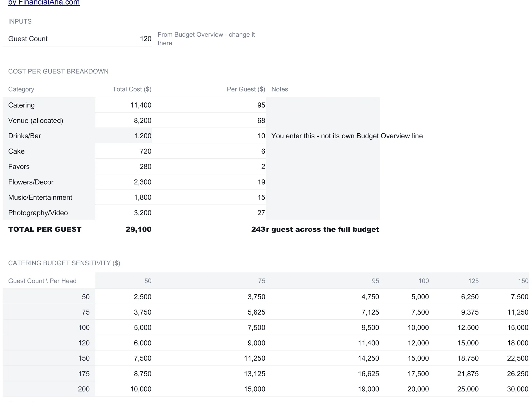
Task: Select the Guest Count value 120
Action: click(146, 39)
